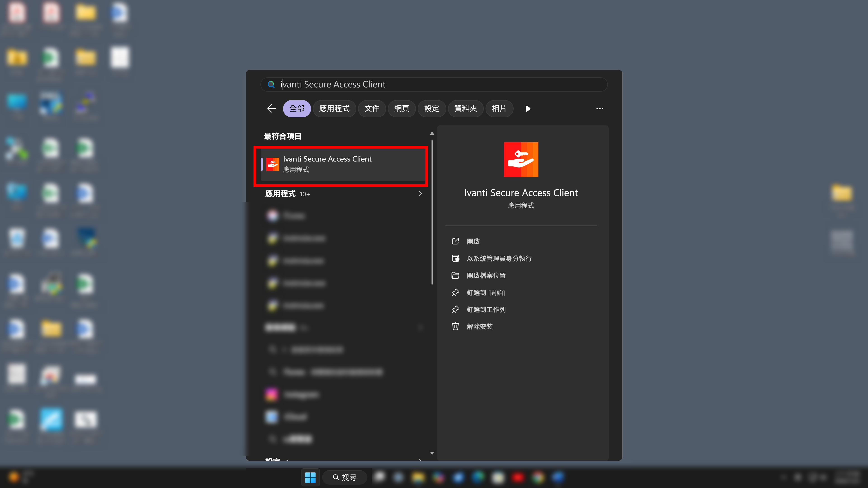
Task: Switch to the 應用程式 filter tab
Action: 334,108
